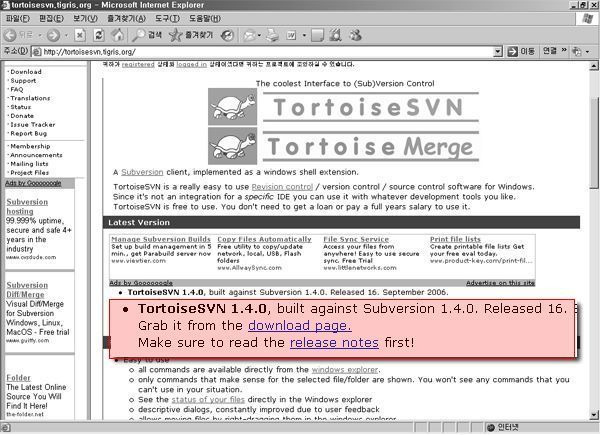Open the FAQ sidebar link
The image size is (600, 435).
click(16, 89)
